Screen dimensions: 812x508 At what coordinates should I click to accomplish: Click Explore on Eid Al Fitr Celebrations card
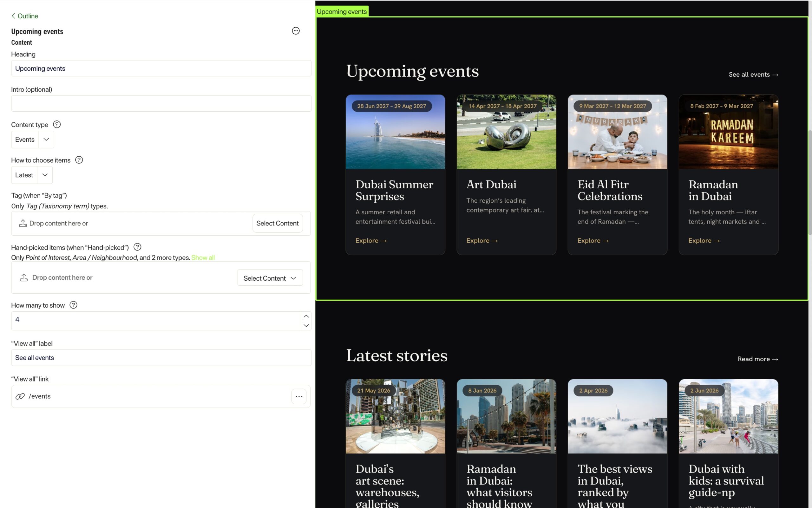click(593, 241)
